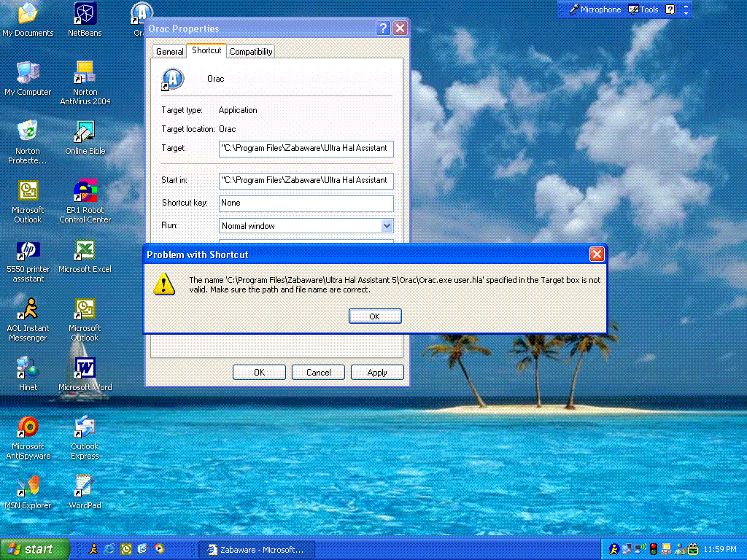The width and height of the screenshot is (747, 560).
Task: Select the My Computer desktop icon
Action: pos(28,79)
